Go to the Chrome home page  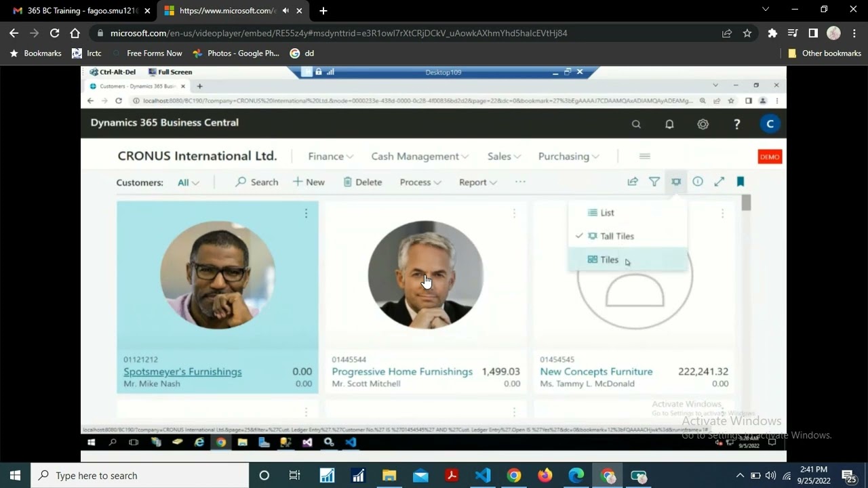pos(75,33)
